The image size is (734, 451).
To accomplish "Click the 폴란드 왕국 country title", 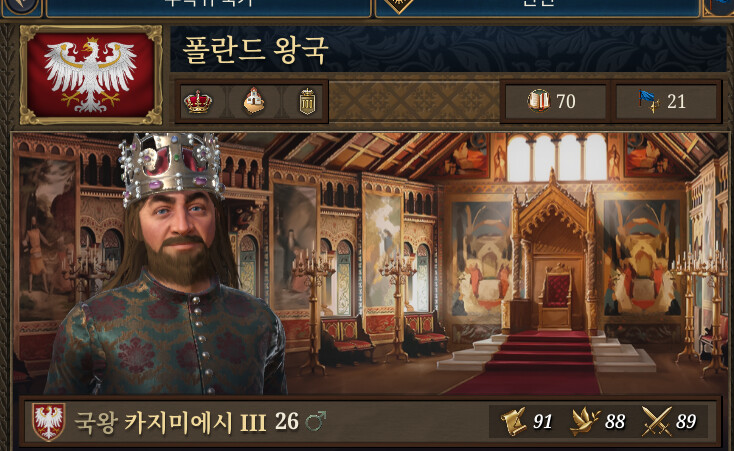I will (x=255, y=50).
